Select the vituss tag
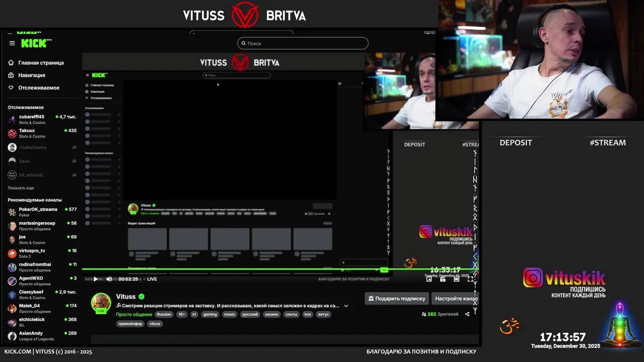Image resolution: width=644 pixels, height=362 pixels. [155, 324]
